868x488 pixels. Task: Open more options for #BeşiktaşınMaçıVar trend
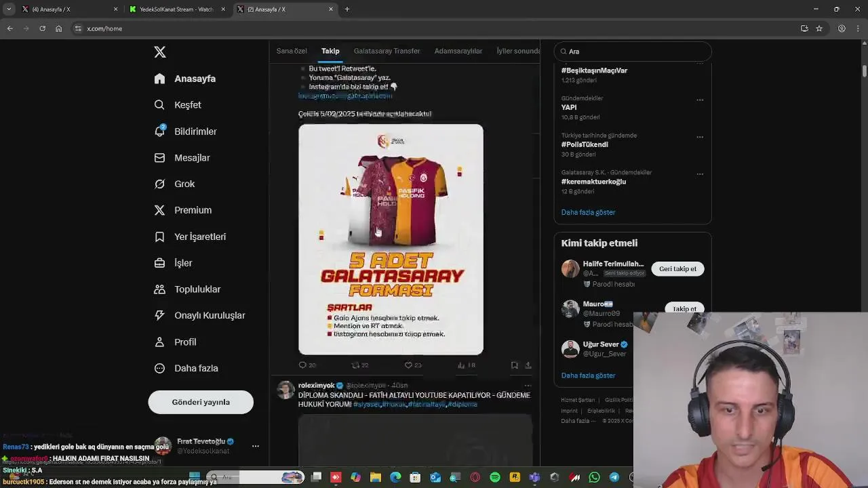[700, 62]
